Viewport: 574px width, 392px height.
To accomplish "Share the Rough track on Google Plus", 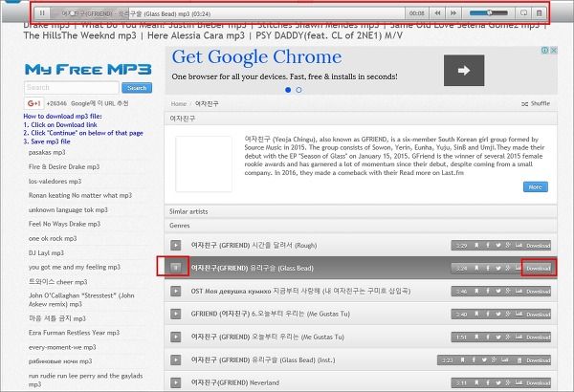I will pyautogui.click(x=508, y=245).
